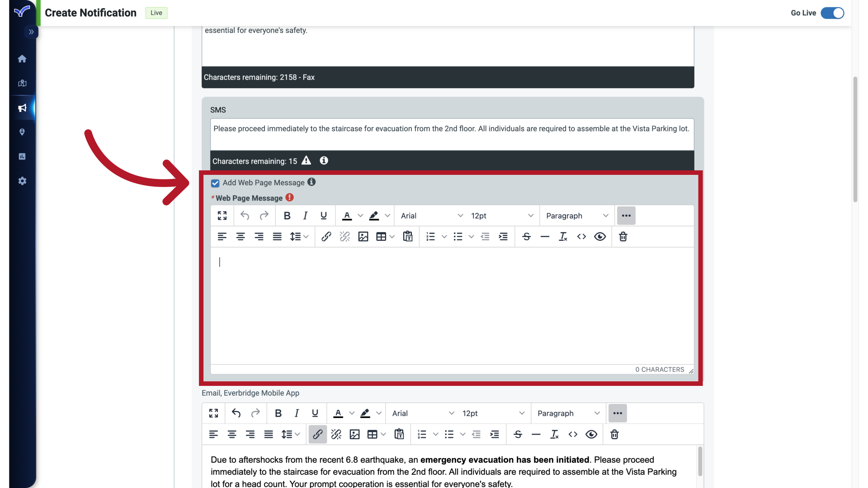Select the settings gear icon in sidebar
Image resolution: width=868 pixels, height=488 pixels.
[x=22, y=181]
